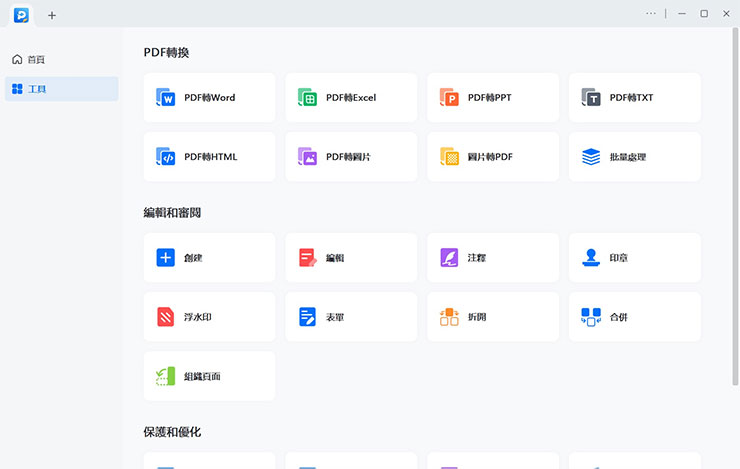
Task: Click the 創建 blue plus icon
Action: 166,258
